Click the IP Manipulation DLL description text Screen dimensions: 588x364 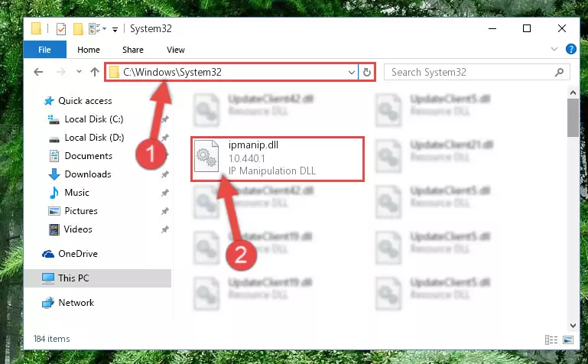[x=272, y=171]
